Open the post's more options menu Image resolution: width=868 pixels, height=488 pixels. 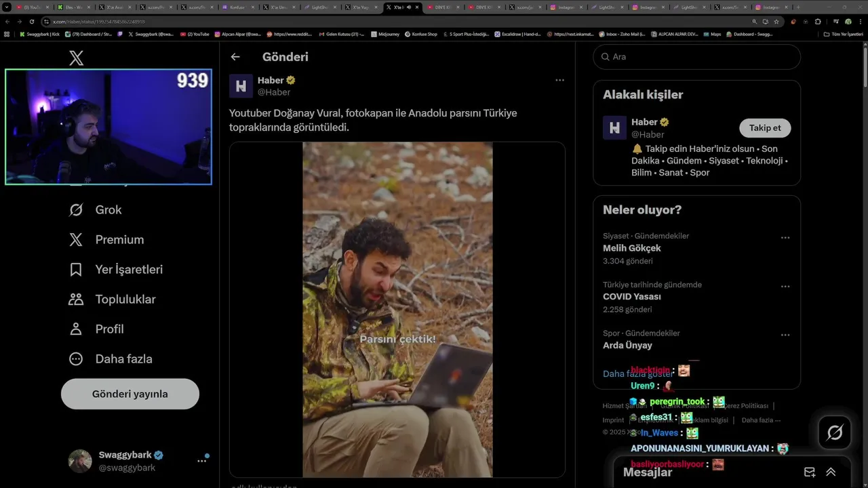point(559,80)
